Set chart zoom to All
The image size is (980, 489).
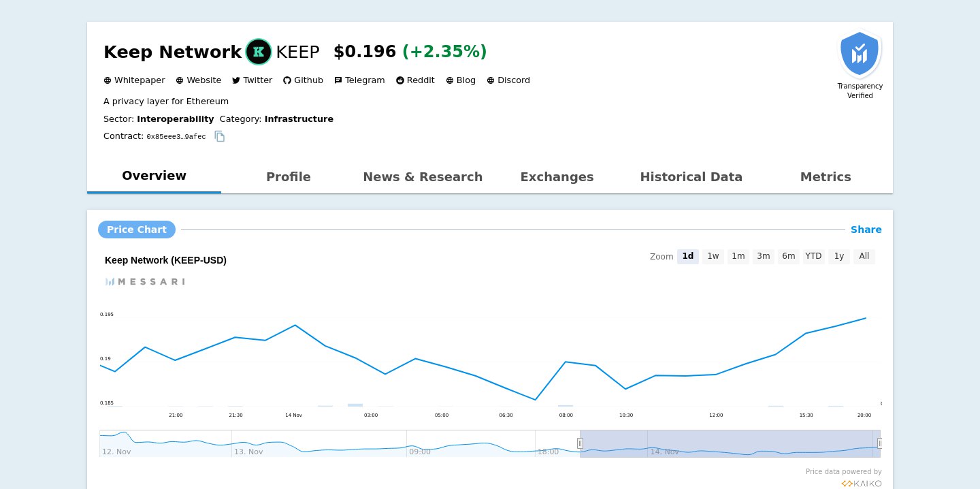point(864,256)
